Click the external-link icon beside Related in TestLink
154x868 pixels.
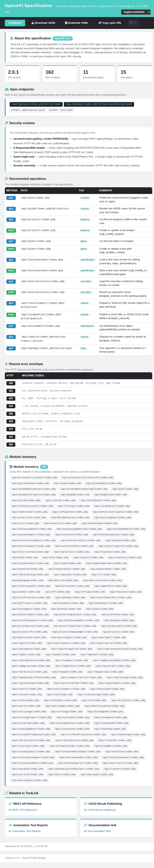(x=6, y=793)
